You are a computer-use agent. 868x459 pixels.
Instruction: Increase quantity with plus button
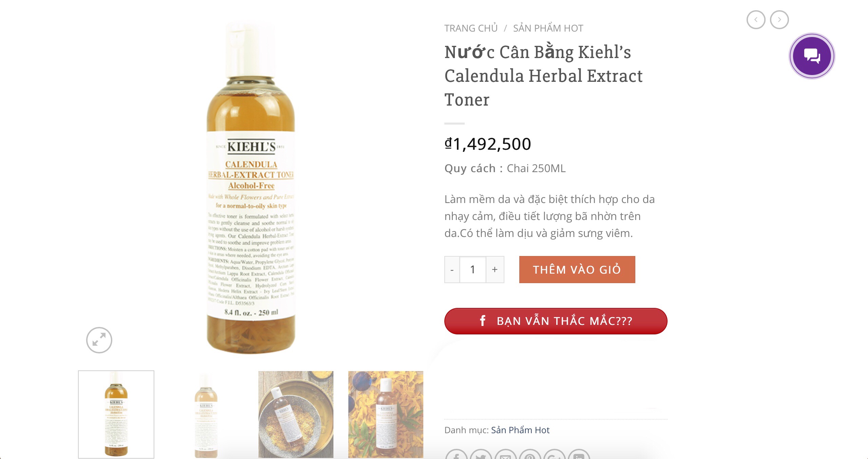pyautogui.click(x=495, y=270)
